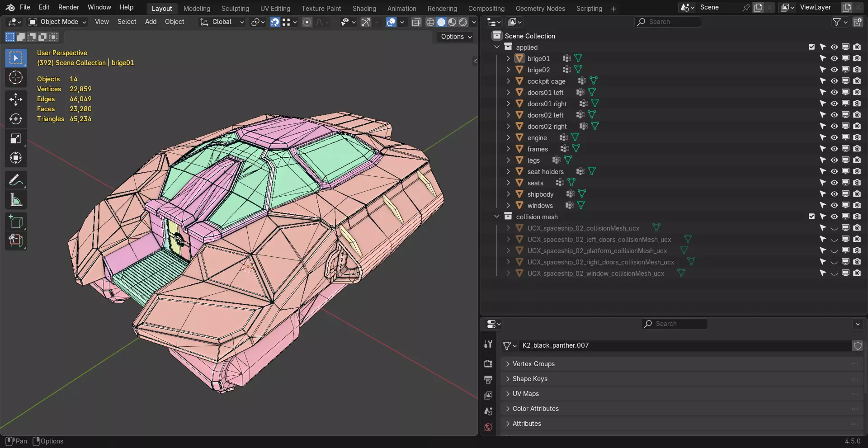Click the new collection icon in outliner

tap(857, 22)
